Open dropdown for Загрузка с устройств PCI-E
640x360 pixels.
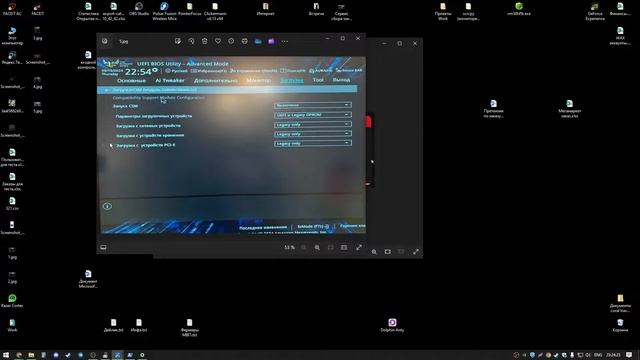[313, 143]
